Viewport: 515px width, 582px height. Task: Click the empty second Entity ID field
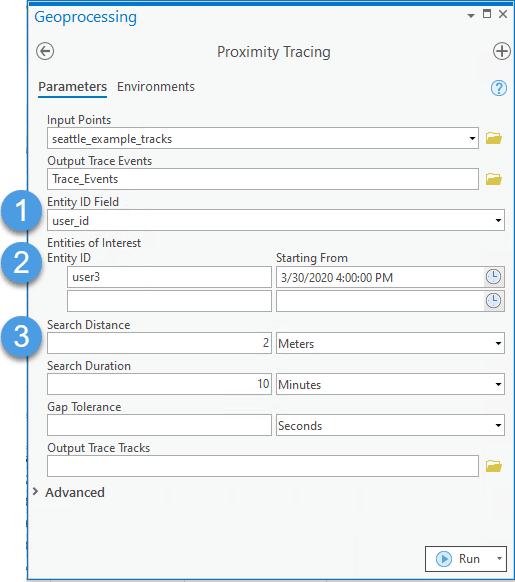[x=169, y=301]
